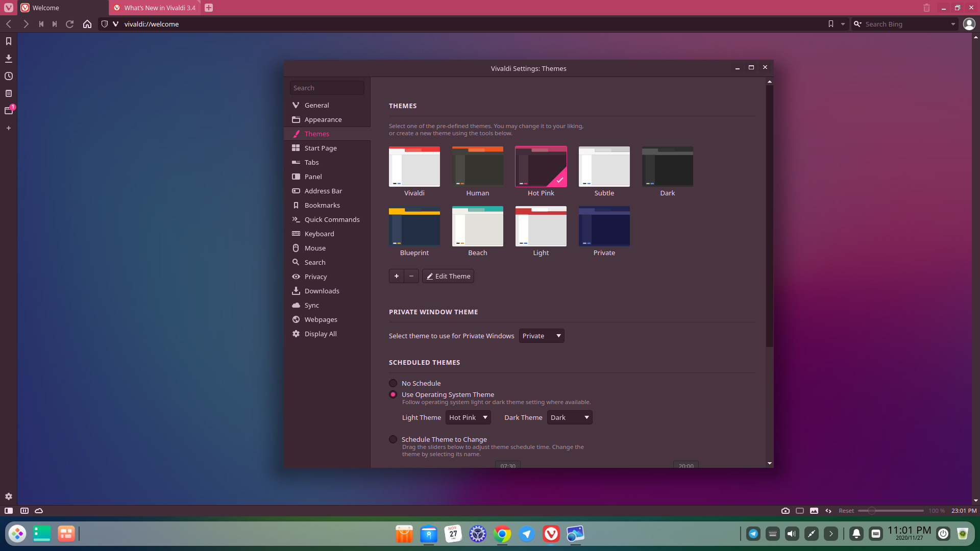Open the Private Windows theme dropdown

click(541, 336)
